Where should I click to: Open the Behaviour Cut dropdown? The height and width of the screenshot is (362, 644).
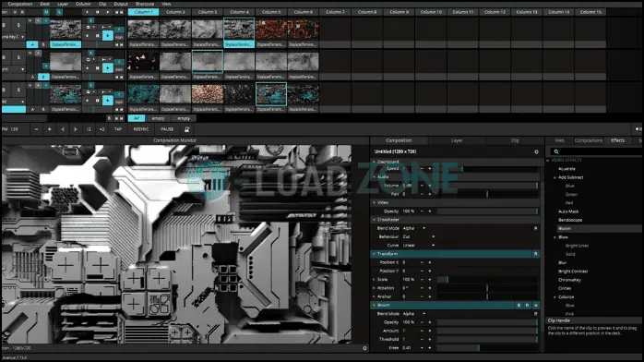[419, 236]
